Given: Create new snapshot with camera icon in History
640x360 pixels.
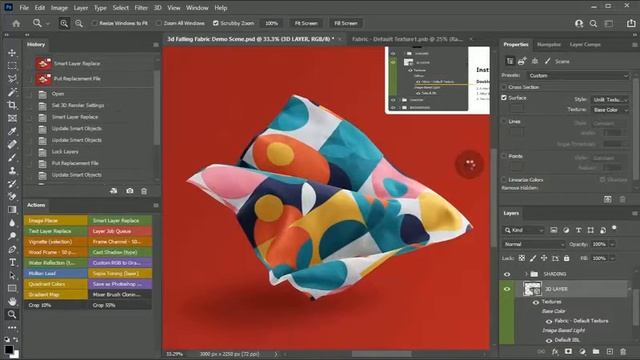Looking at the screenshot, I should 130,191.
